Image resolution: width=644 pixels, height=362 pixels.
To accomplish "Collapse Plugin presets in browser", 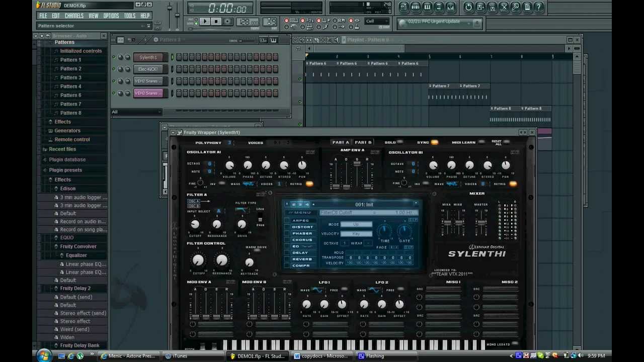I will [x=65, y=170].
